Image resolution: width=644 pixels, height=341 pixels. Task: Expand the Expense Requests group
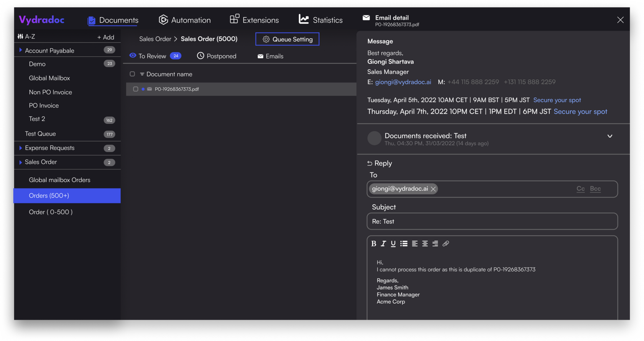(x=20, y=148)
